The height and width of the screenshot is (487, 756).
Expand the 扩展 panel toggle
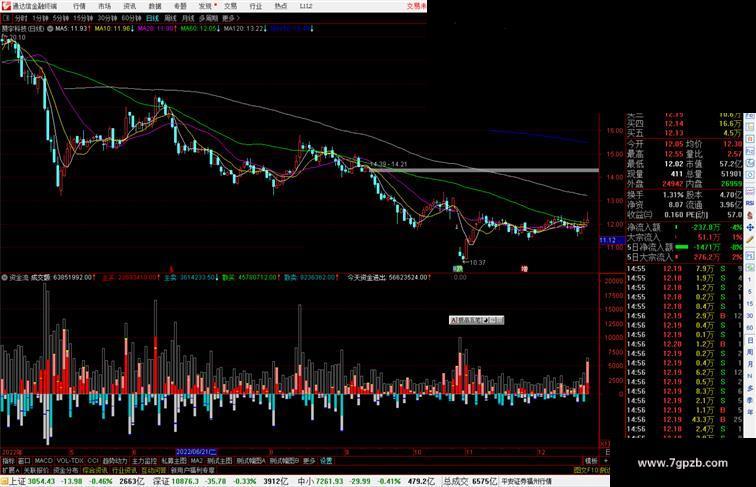pyautogui.click(x=10, y=470)
